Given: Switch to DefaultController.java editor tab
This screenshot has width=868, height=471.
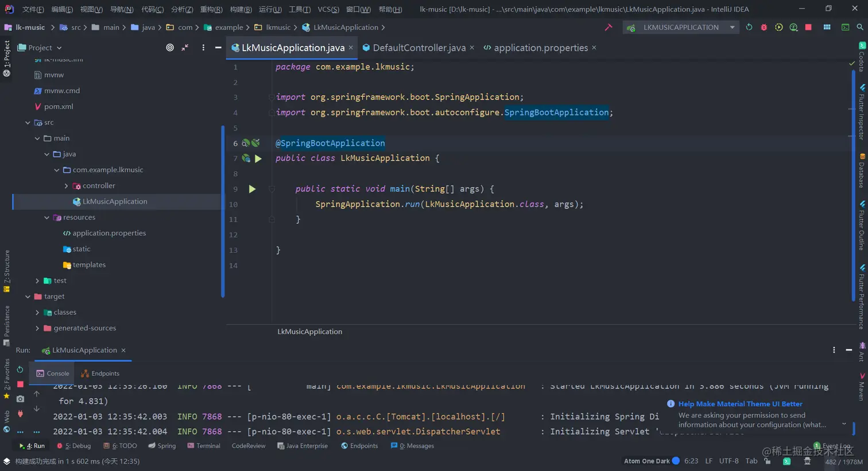Looking at the screenshot, I should click(x=418, y=48).
